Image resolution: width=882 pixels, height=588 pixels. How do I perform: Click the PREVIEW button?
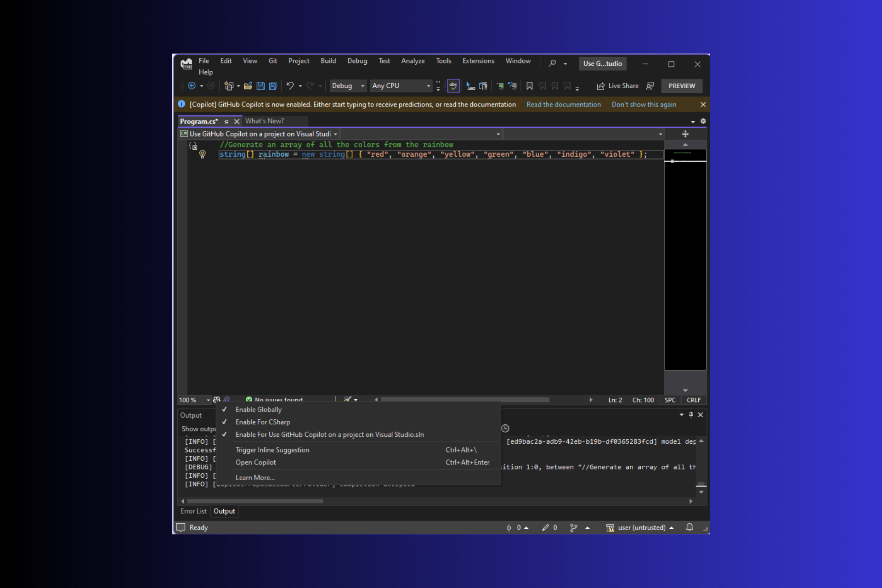click(x=682, y=86)
